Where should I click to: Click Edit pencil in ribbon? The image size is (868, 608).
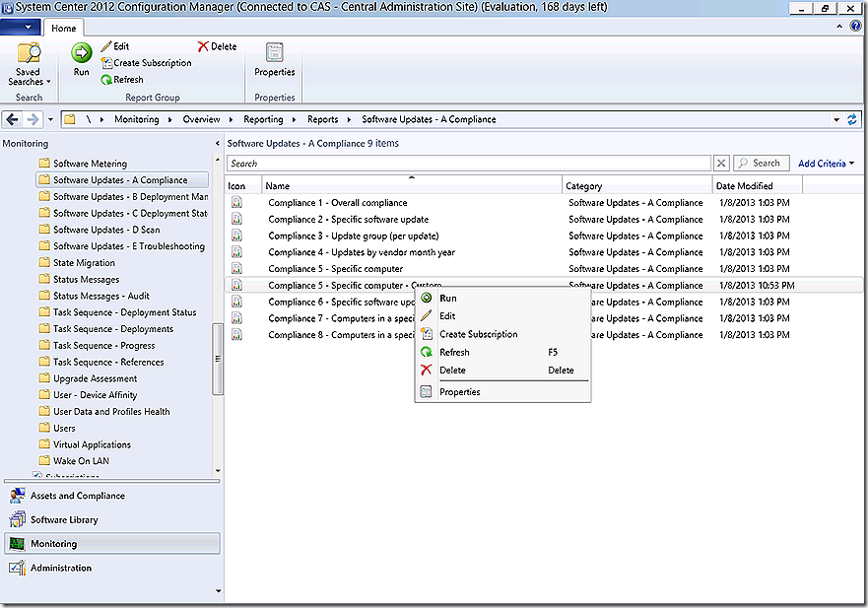[x=115, y=46]
